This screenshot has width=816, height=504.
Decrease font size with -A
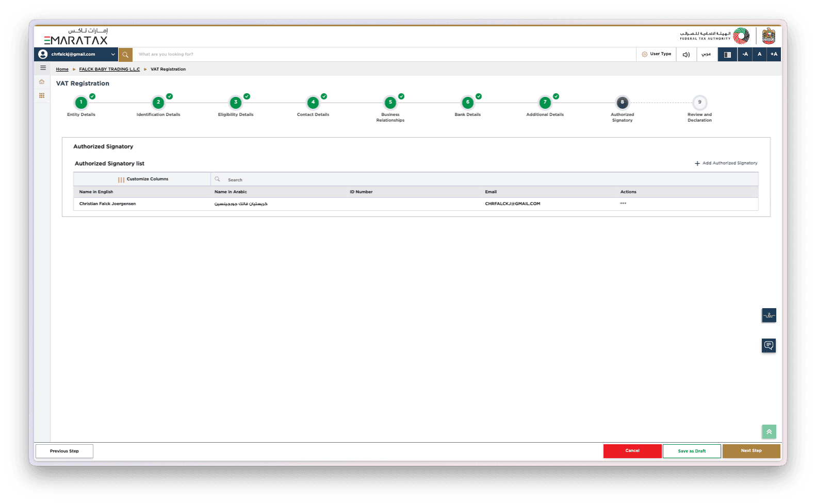tap(745, 54)
